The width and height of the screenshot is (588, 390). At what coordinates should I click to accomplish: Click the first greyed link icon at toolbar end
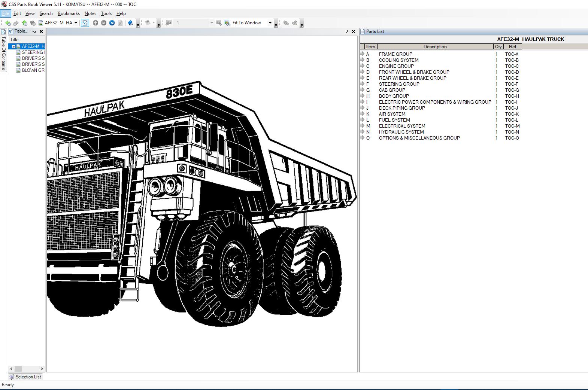point(286,23)
